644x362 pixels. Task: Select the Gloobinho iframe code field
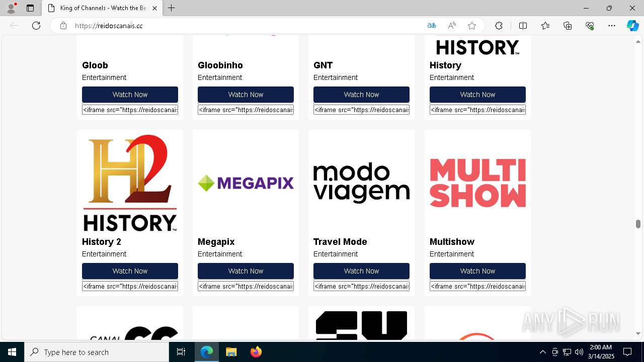tap(246, 110)
